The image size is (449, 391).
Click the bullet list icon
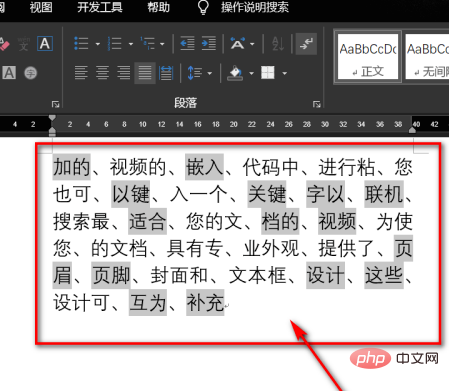click(x=81, y=44)
